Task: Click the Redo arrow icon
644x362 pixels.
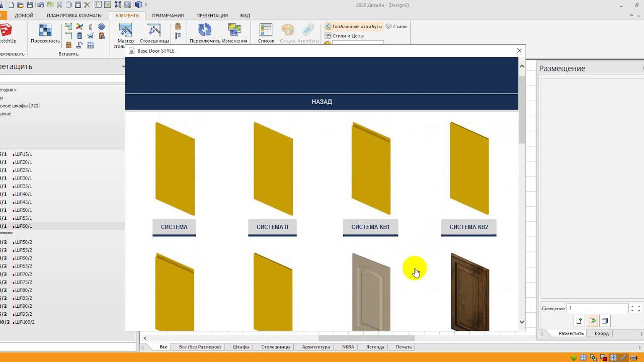Action: click(50, 5)
